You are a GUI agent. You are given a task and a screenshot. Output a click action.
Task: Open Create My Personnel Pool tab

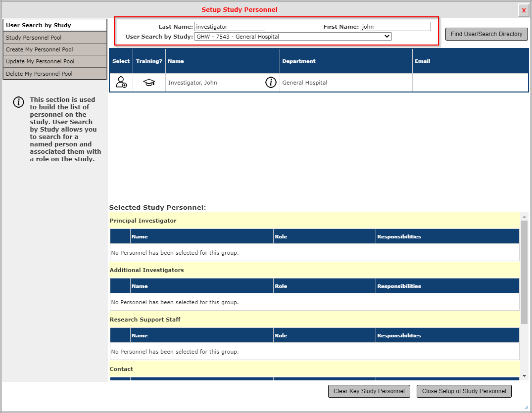click(x=55, y=49)
